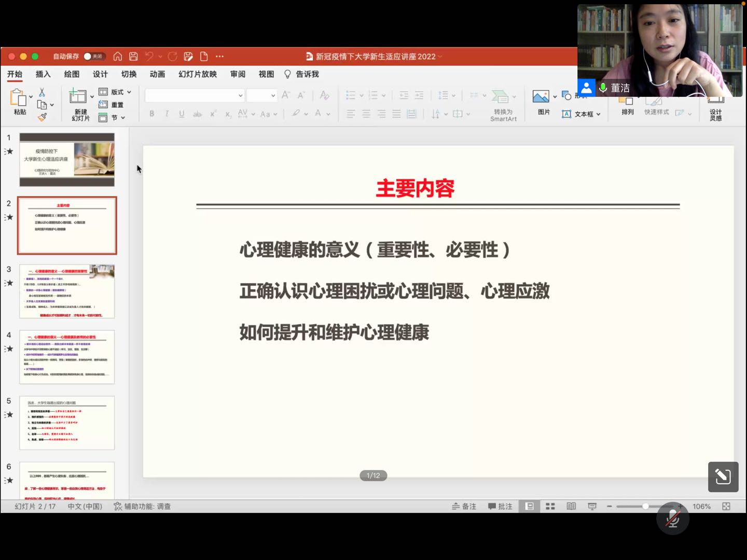Screen dimensions: 747x560
Task: Click the Save icon in title bar
Action: click(x=133, y=57)
